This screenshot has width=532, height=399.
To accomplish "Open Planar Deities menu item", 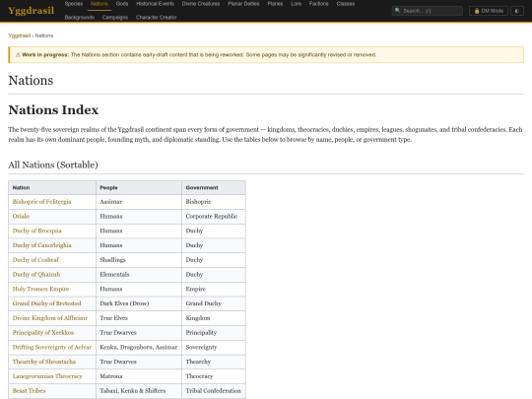I will [243, 4].
